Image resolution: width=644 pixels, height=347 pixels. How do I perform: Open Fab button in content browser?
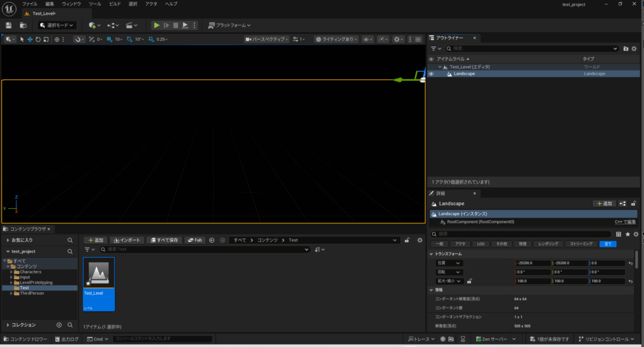[x=195, y=240]
